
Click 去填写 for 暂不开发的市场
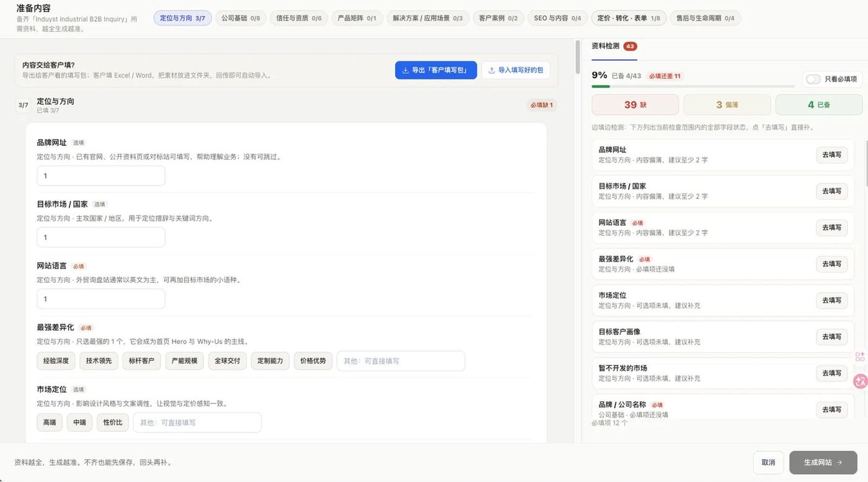tap(832, 373)
